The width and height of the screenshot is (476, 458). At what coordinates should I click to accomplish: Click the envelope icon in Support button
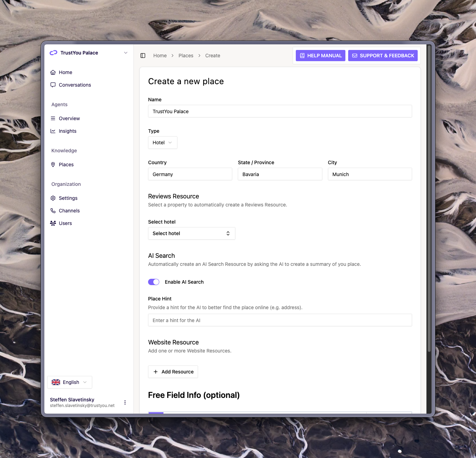pos(355,56)
